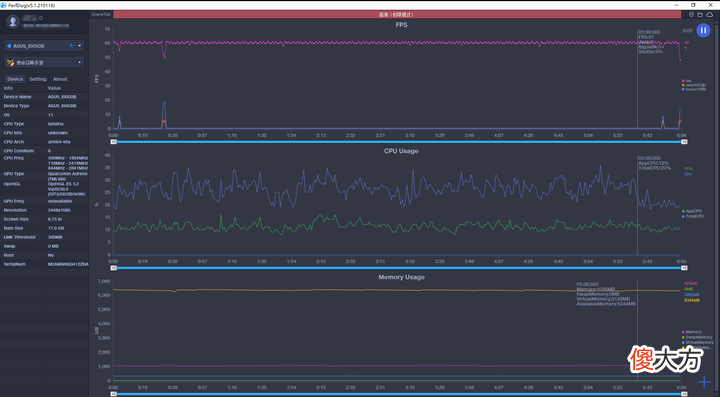Toggle SwapMemory legend series
The height and width of the screenshot is (397, 720).
pyautogui.click(x=697, y=337)
